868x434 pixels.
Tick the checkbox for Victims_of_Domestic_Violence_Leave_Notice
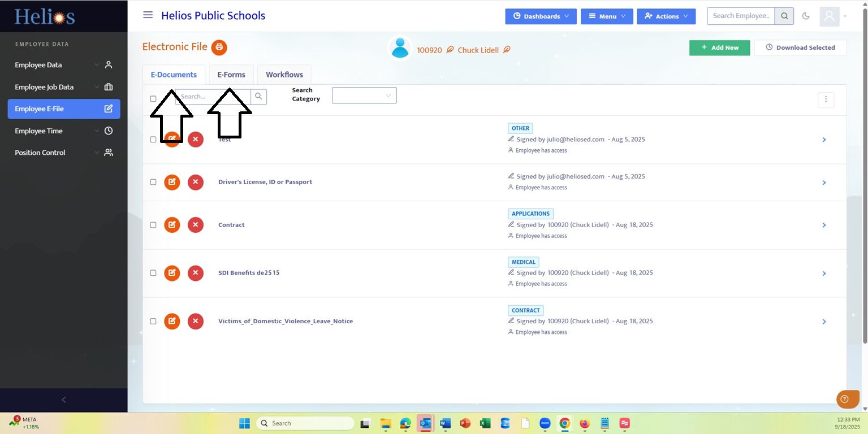pyautogui.click(x=153, y=321)
